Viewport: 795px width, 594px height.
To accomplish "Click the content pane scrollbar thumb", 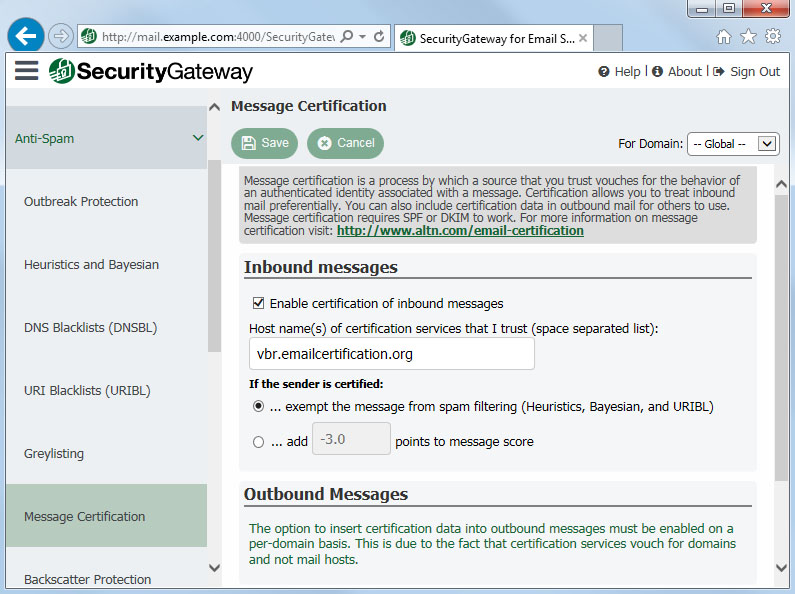I will (781, 338).
